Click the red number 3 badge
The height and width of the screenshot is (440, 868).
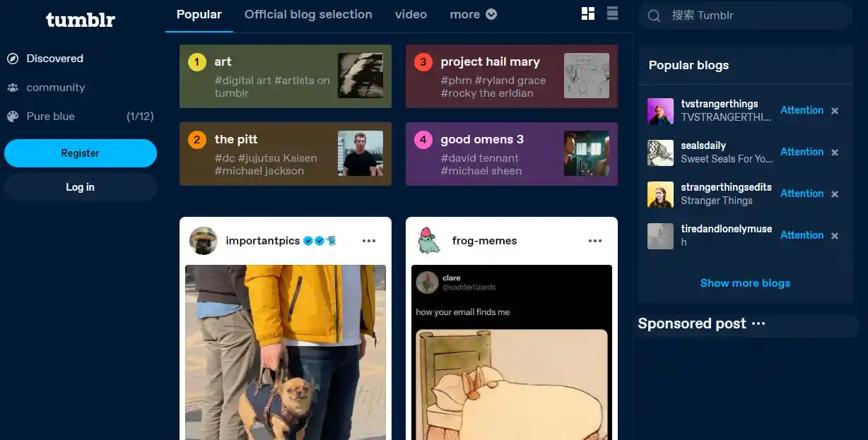[423, 62]
